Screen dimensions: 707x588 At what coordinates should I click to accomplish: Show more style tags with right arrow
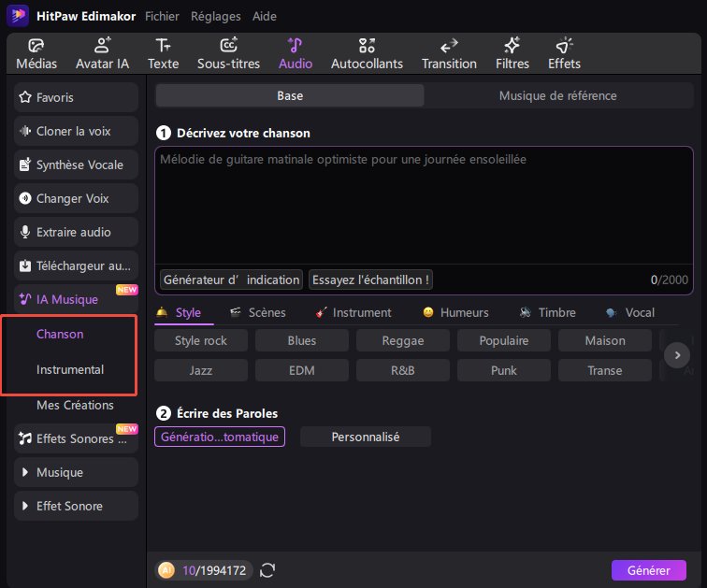tap(677, 355)
